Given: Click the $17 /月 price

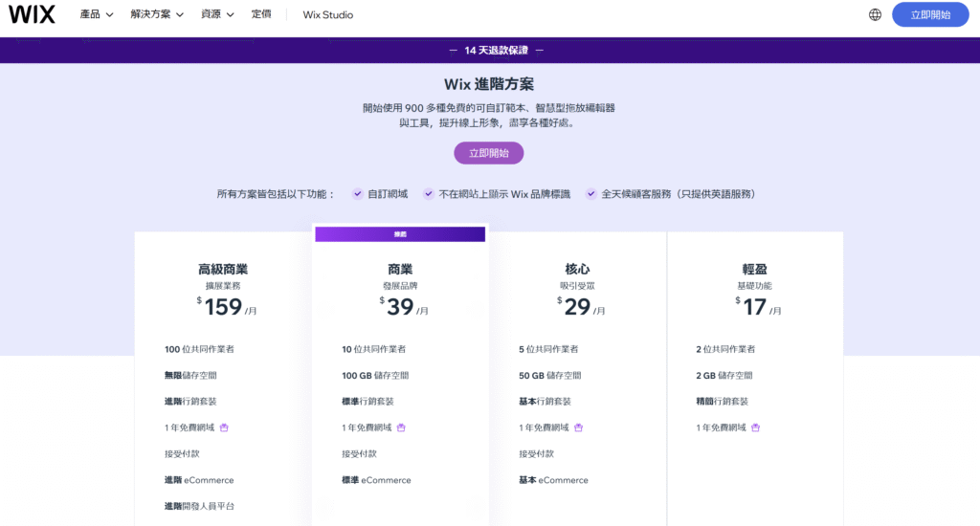Looking at the screenshot, I should [x=758, y=307].
